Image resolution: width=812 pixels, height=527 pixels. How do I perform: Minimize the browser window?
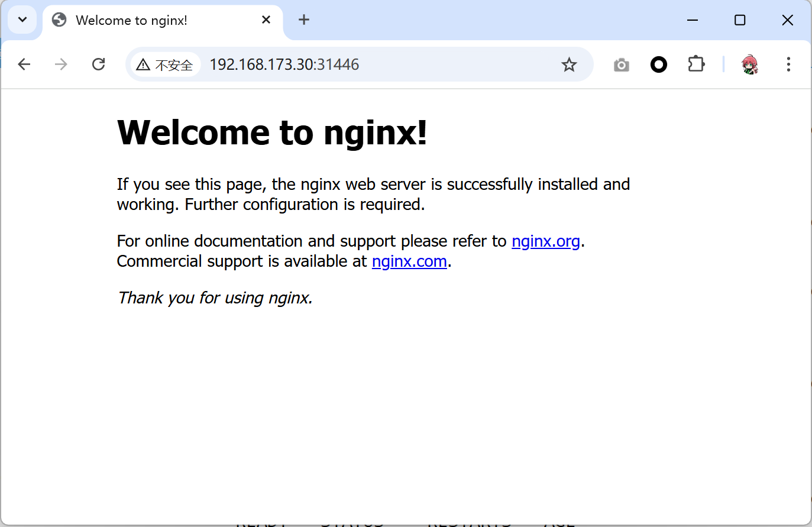click(x=693, y=20)
